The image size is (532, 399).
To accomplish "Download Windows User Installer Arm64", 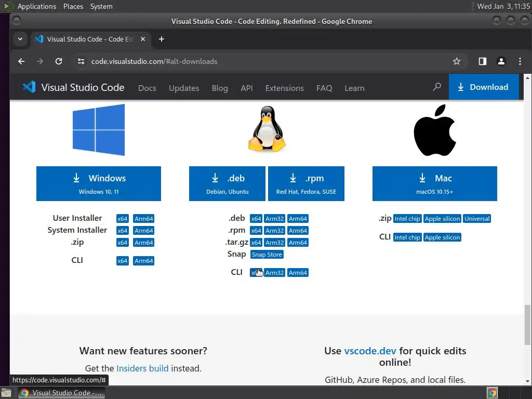I will 144,219.
